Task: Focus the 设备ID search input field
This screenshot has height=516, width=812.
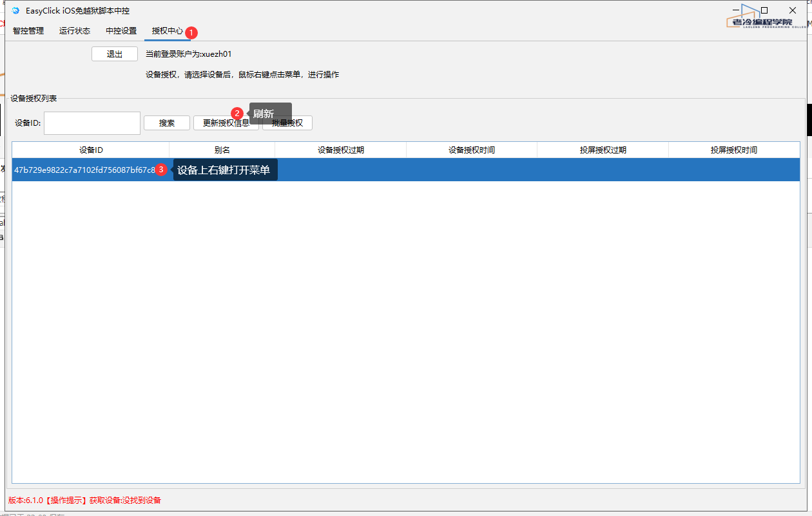Action: pyautogui.click(x=92, y=123)
